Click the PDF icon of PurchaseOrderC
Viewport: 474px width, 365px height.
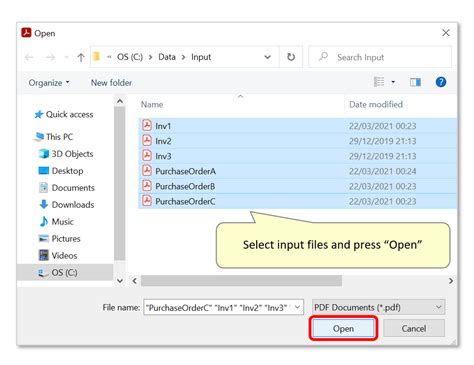147,201
